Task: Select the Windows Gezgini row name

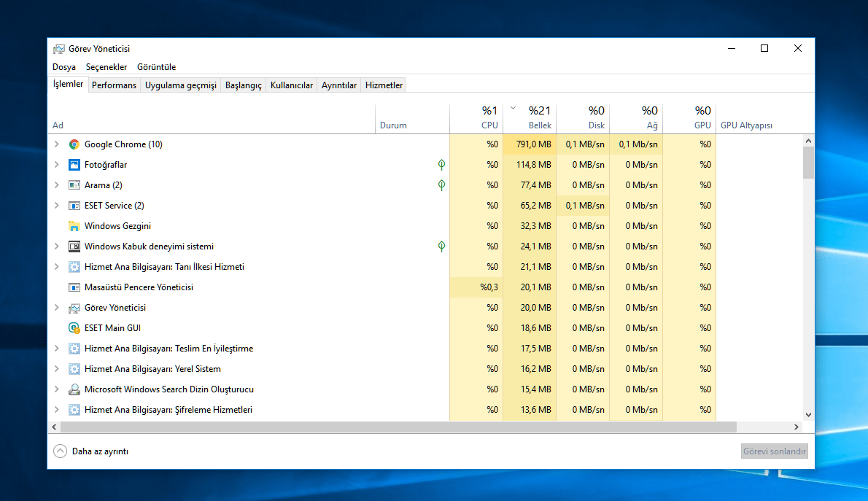Action: (x=117, y=226)
